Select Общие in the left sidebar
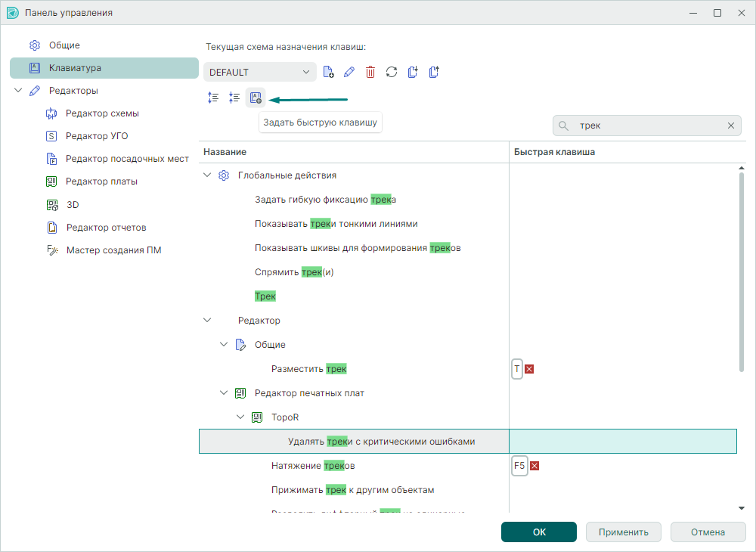Image resolution: width=756 pixels, height=552 pixels. click(64, 45)
